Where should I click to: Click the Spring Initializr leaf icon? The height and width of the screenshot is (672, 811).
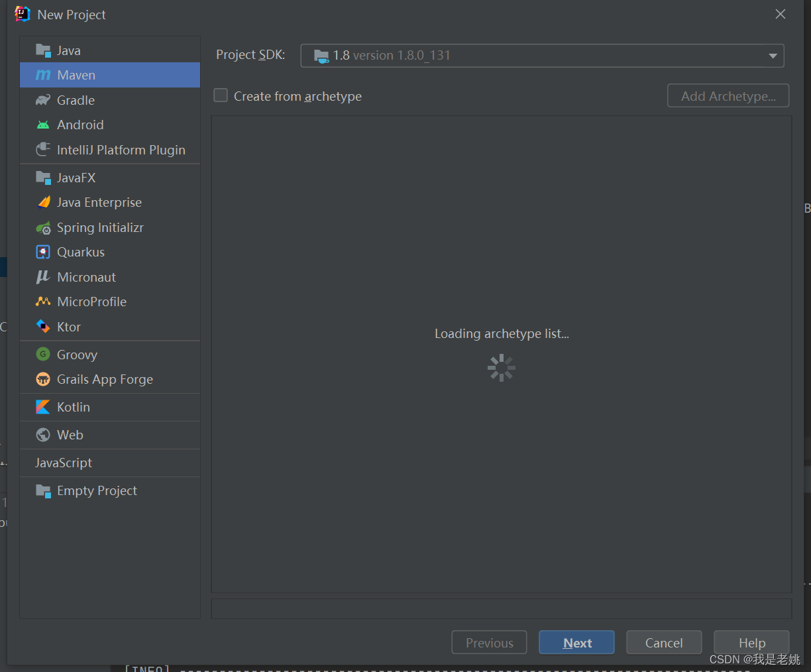click(43, 227)
